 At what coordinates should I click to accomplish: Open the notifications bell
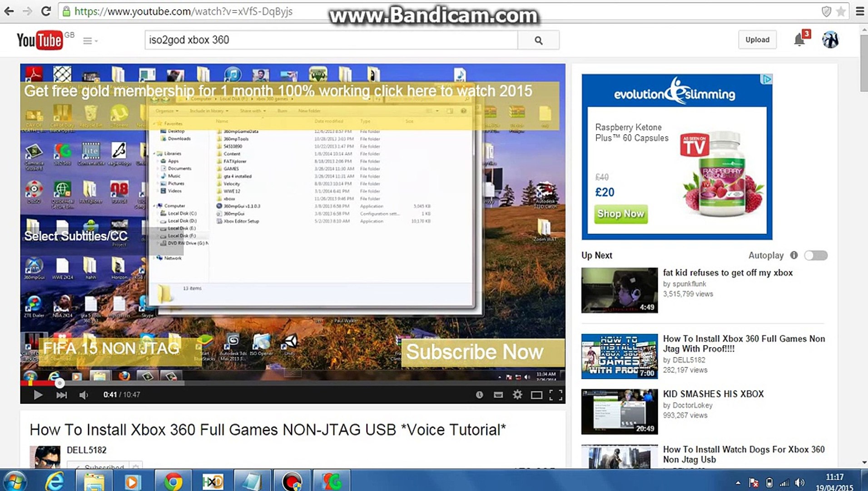pos(799,40)
